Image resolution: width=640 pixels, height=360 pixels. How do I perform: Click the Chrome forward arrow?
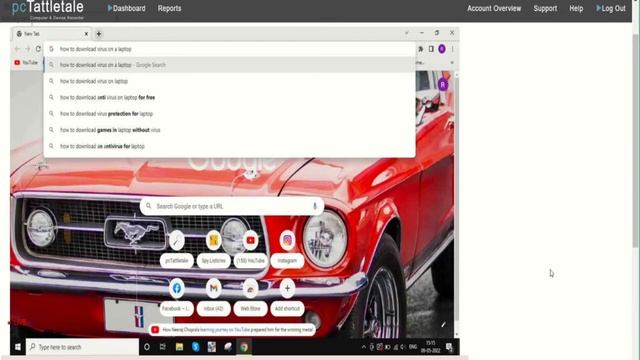(28, 49)
